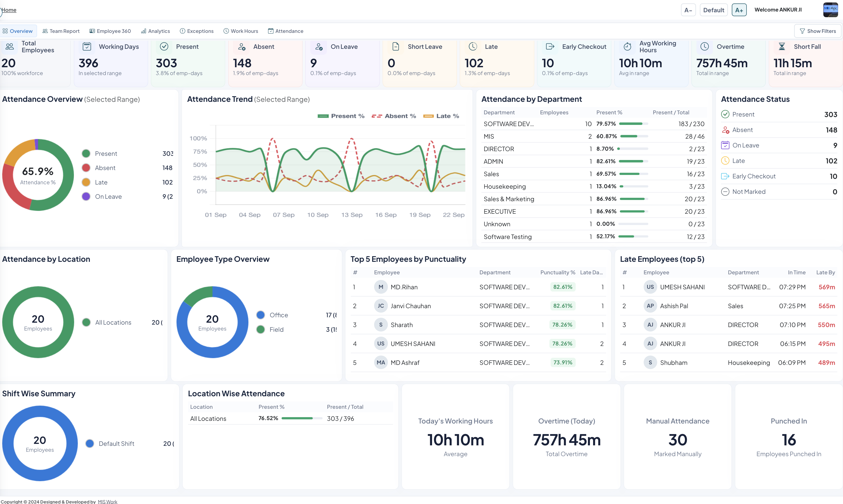Click the user profile avatar

tap(830, 10)
